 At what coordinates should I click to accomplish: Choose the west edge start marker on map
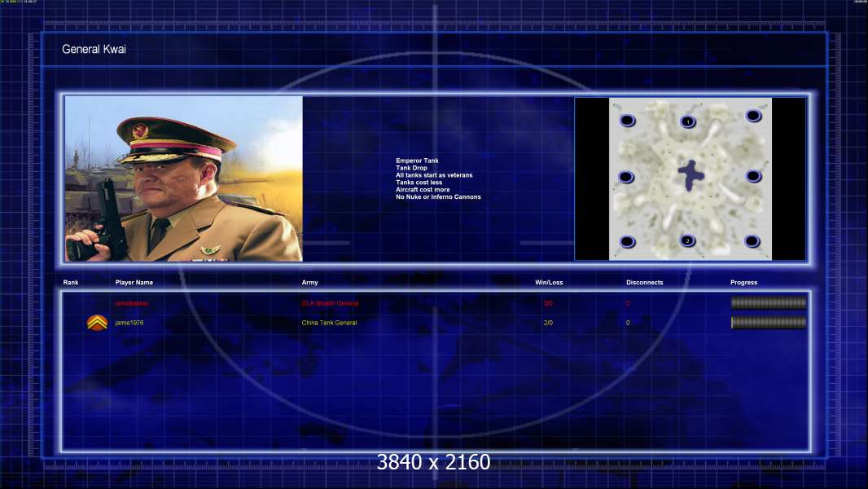[x=626, y=177]
